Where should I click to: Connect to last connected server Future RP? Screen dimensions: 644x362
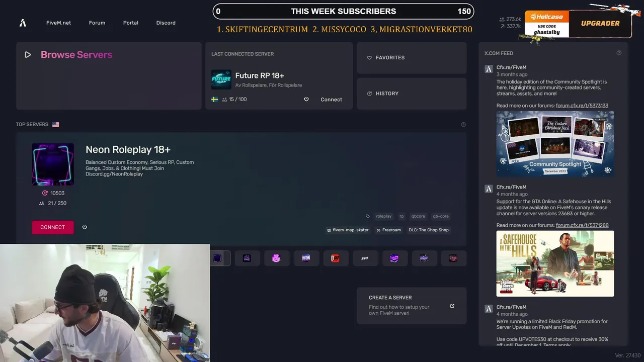(331, 100)
